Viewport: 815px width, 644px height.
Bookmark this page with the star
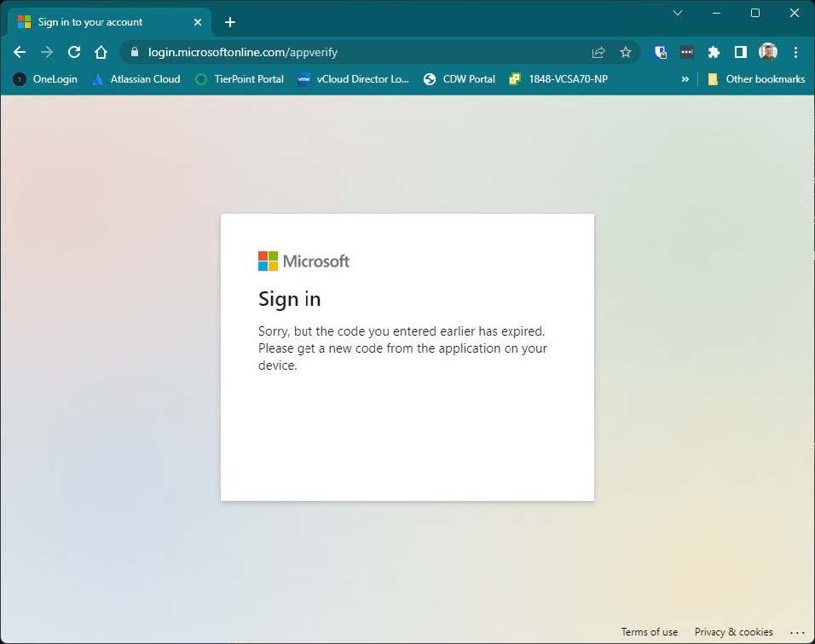(x=625, y=52)
